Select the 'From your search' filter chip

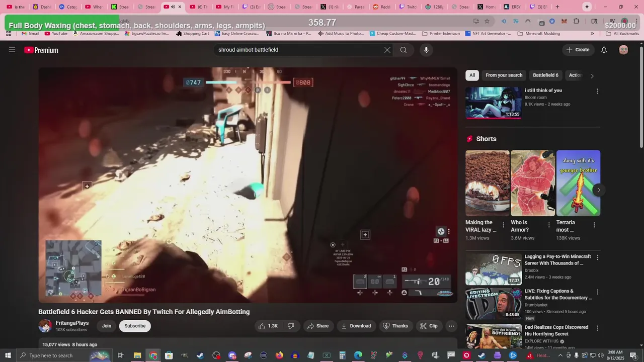504,75
